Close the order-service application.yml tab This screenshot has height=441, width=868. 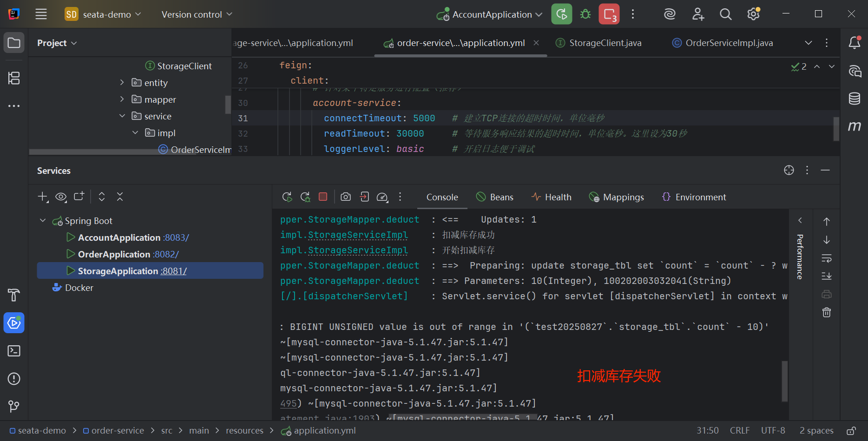tap(536, 43)
